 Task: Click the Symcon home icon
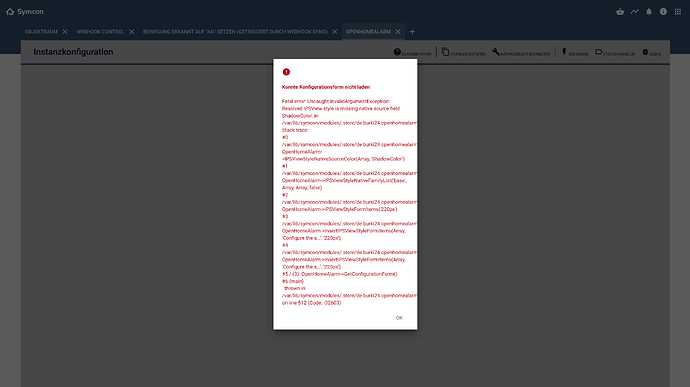pos(10,12)
